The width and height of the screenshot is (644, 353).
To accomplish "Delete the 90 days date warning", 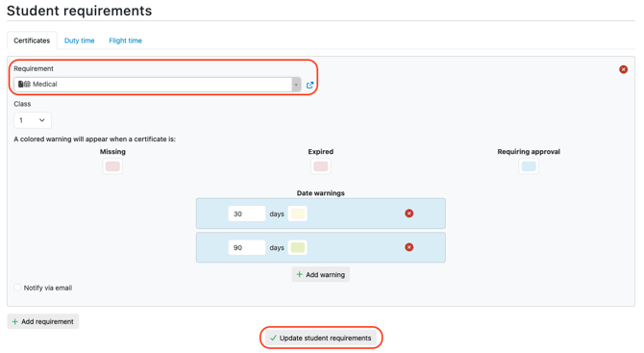I will point(409,247).
